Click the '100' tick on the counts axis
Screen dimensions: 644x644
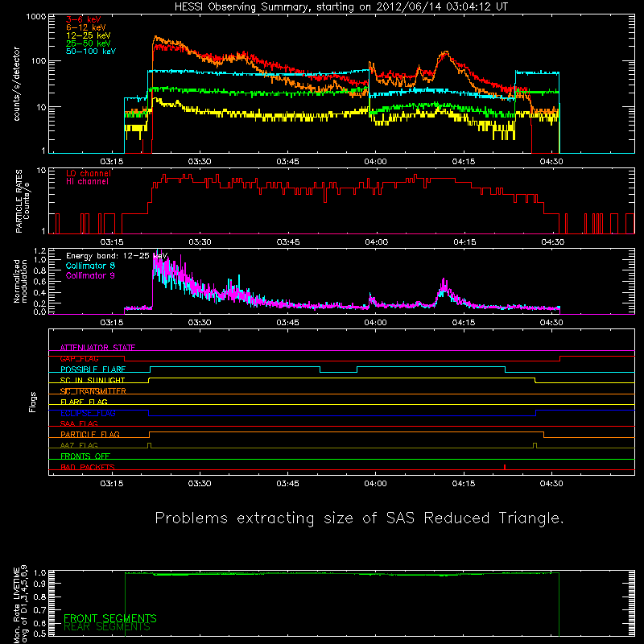[x=39, y=61]
